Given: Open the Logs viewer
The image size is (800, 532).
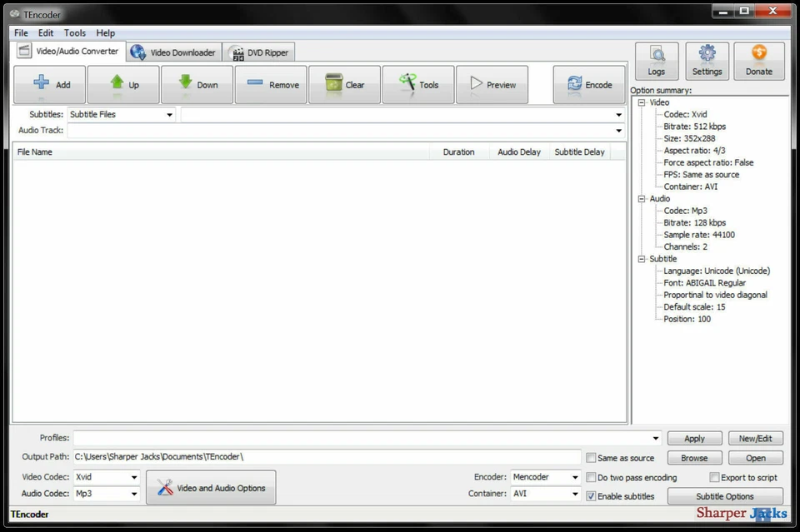Looking at the screenshot, I should click(656, 60).
